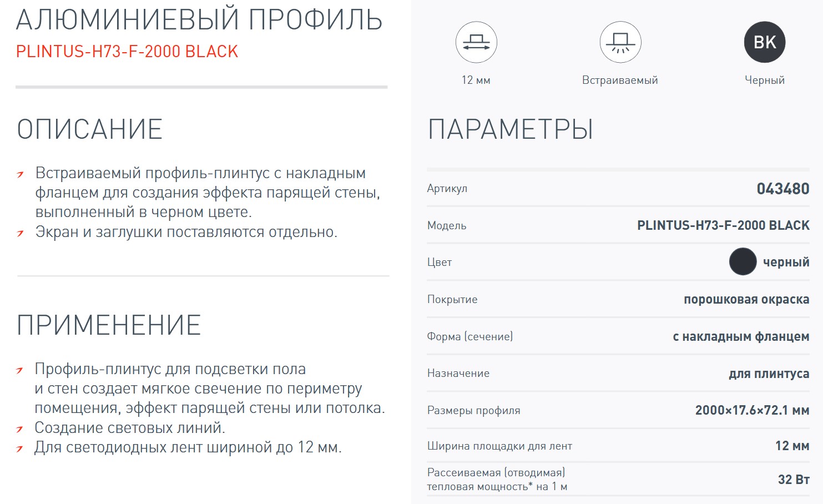The height and width of the screenshot is (504, 823).
Task: Click the Форма (сечение) row label
Action: pos(470,336)
